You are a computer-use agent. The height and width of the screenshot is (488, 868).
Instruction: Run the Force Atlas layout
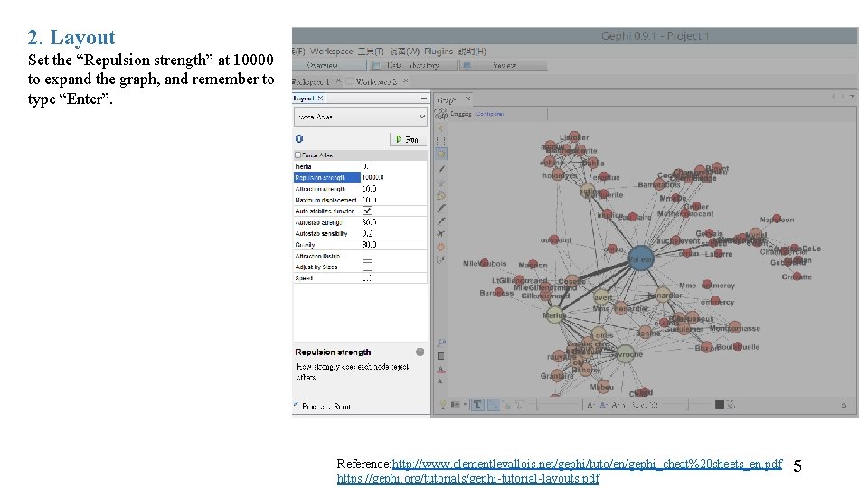coord(408,139)
